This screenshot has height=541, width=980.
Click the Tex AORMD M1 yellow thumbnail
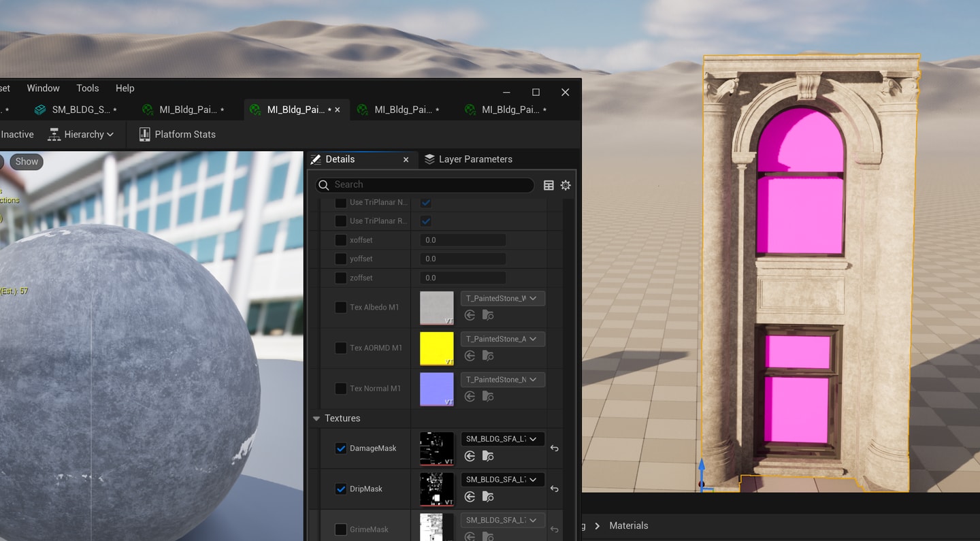pyautogui.click(x=437, y=348)
